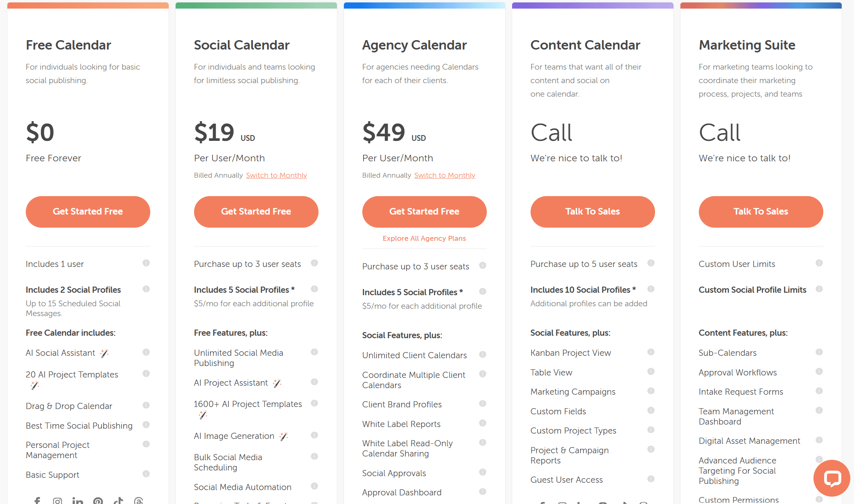This screenshot has height=504, width=854.
Task: Open the Sub-Calendars info tooltip icon
Action: [x=819, y=352]
